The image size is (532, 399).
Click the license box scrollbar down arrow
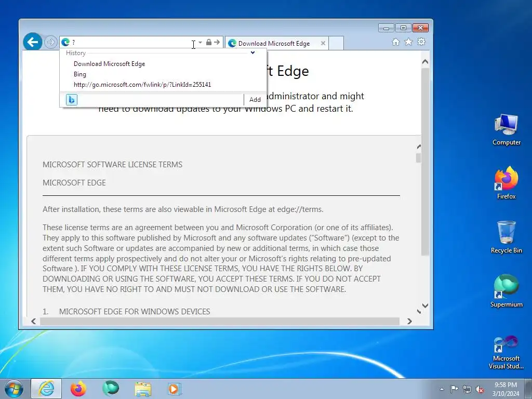click(419, 311)
